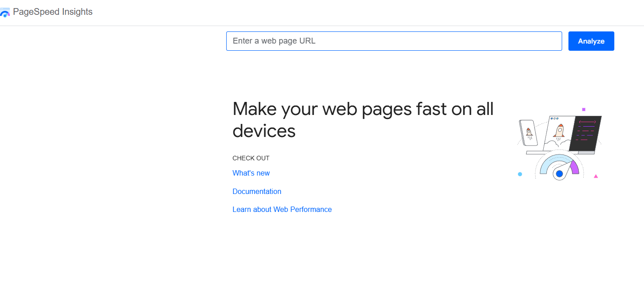Click inside the web page URL field
The width and height of the screenshot is (644, 295).
click(394, 41)
